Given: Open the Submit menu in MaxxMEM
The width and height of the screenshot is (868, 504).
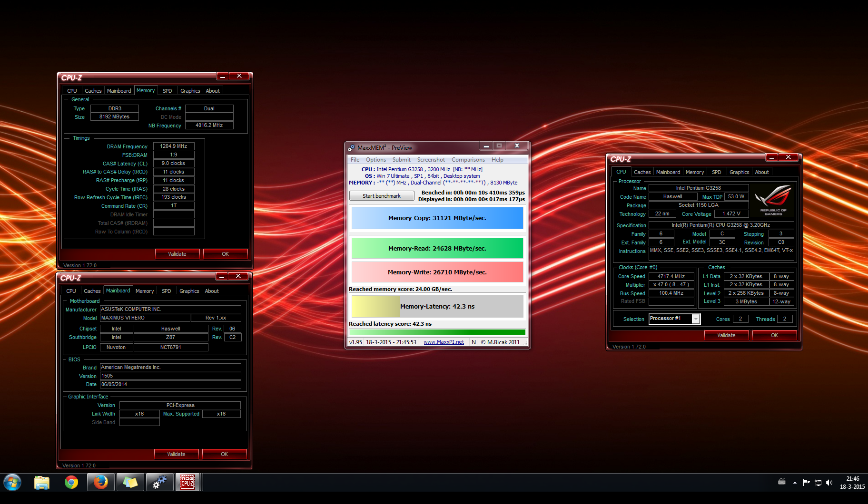Looking at the screenshot, I should pos(401,160).
